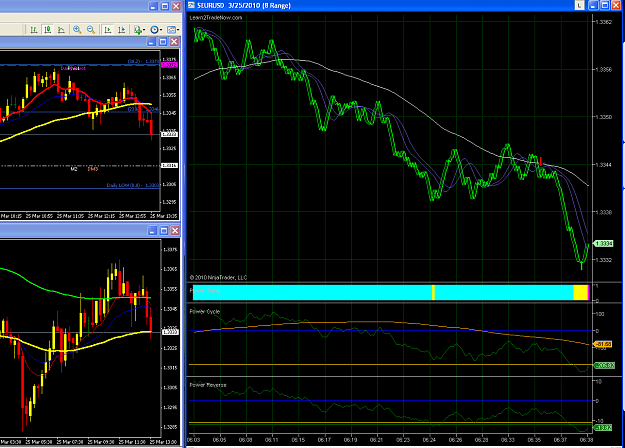
Task: Click the 25 Mar 03:00 label in the lower chart
Action: (10, 442)
